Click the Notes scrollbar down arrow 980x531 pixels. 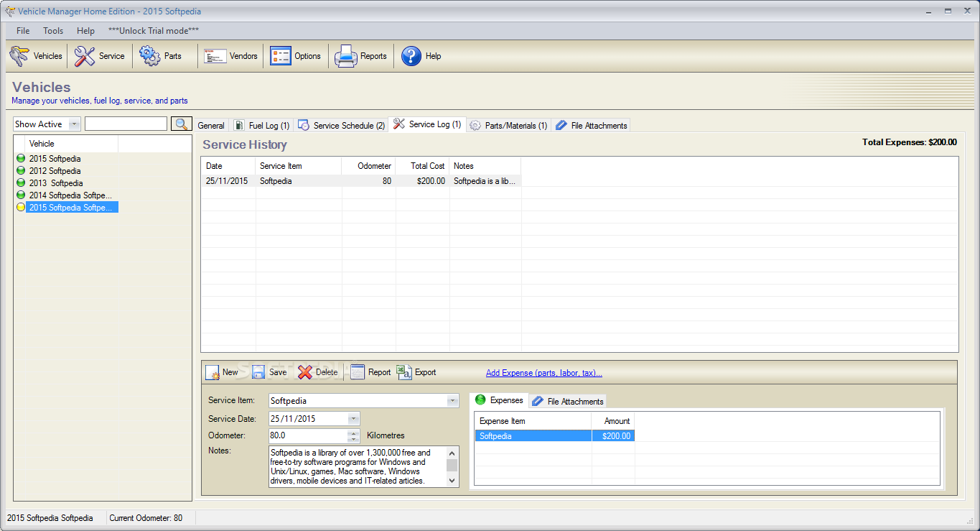point(452,481)
